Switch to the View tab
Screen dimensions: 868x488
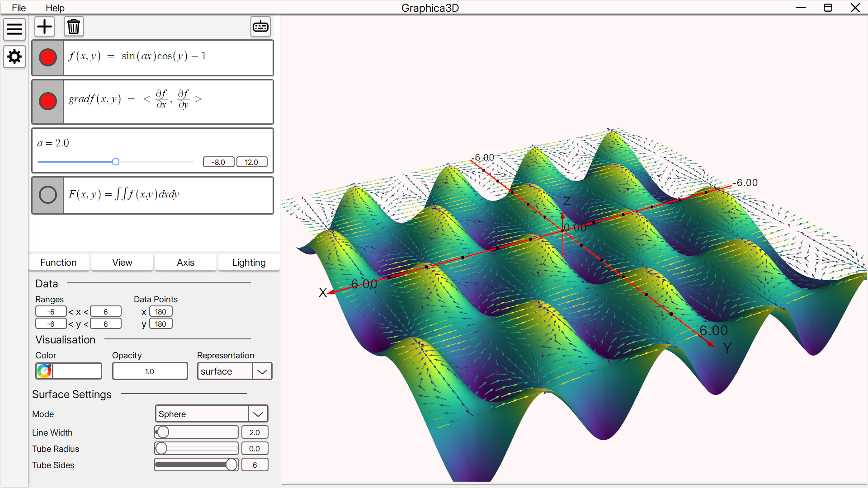pos(122,263)
